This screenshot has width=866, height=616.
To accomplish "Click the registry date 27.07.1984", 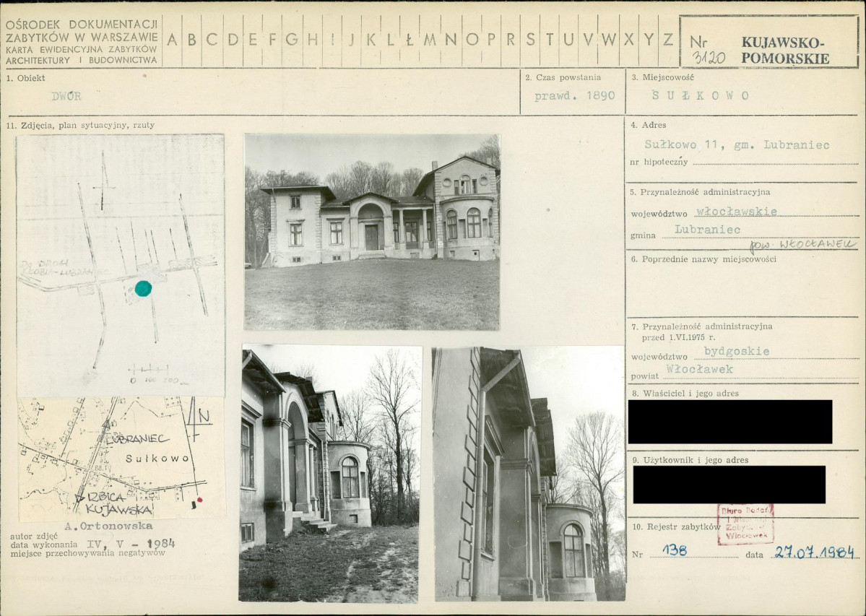I will pos(815,552).
